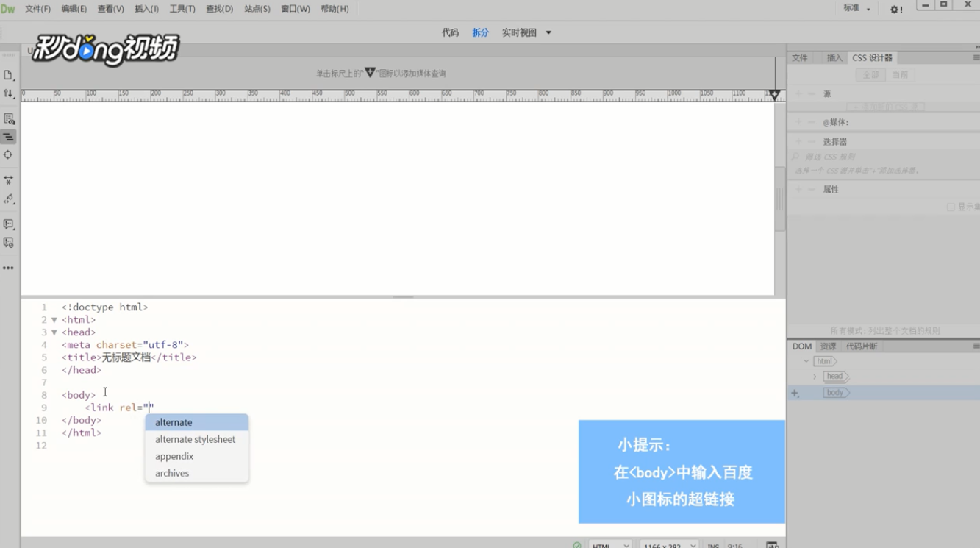The width and height of the screenshot is (980, 548).
Task: Open the sync settings gear icon
Action: tap(895, 10)
